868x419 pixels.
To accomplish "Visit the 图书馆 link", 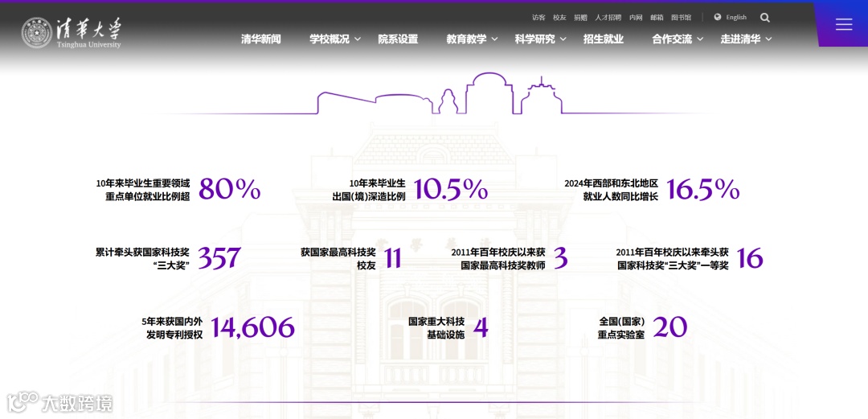I will point(681,17).
